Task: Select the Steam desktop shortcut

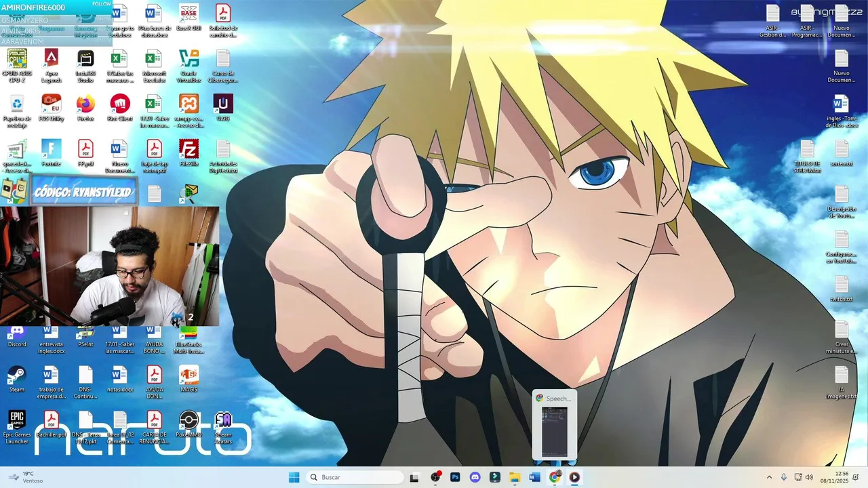Action: click(17, 380)
